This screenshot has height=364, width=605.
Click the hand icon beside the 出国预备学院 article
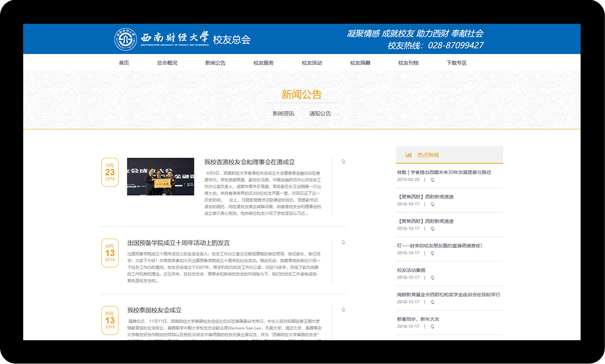point(343,242)
